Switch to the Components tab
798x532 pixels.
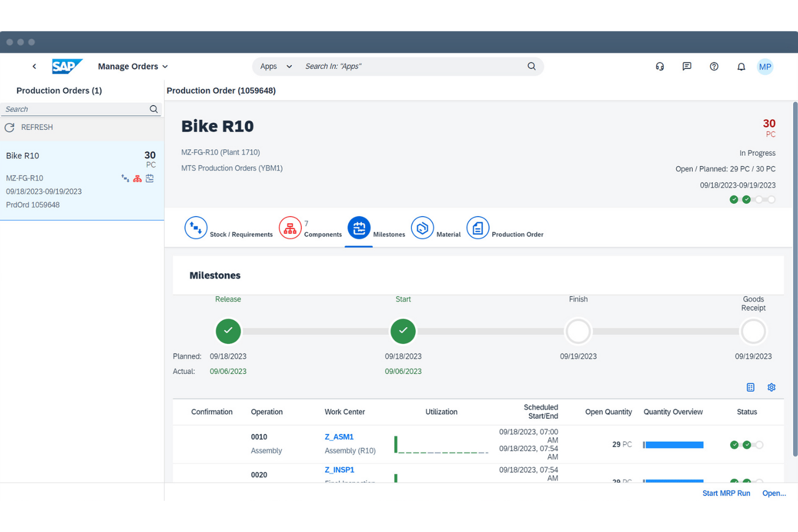pyautogui.click(x=311, y=228)
